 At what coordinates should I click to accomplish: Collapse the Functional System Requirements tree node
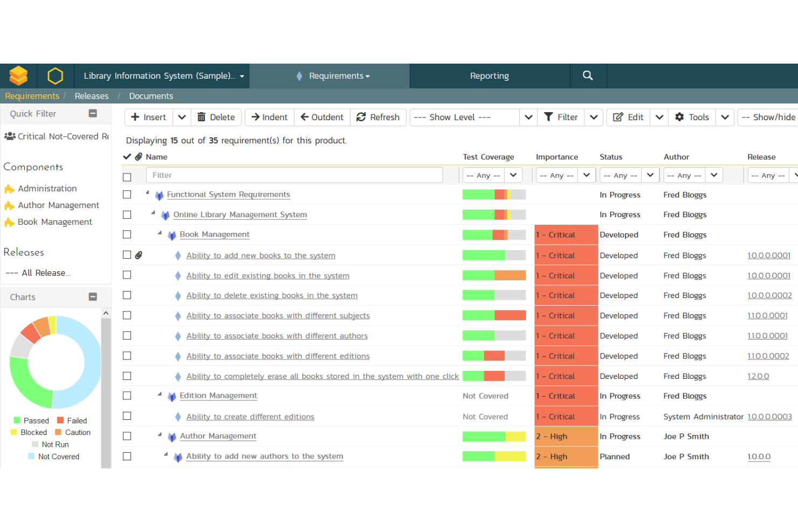tap(148, 192)
